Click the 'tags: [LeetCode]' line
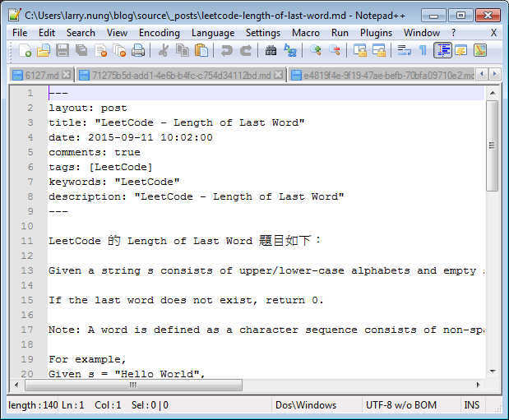 [100, 167]
